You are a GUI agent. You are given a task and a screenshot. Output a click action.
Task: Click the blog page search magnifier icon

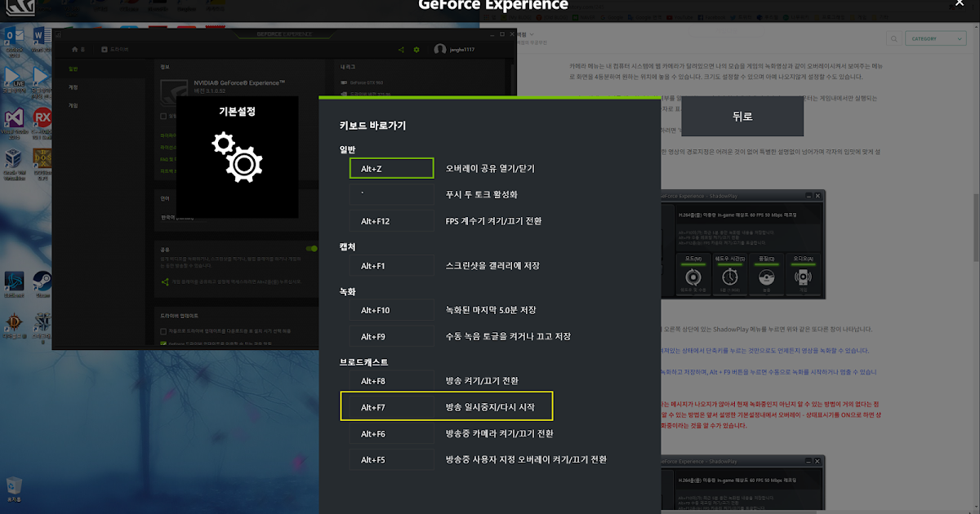coord(894,38)
